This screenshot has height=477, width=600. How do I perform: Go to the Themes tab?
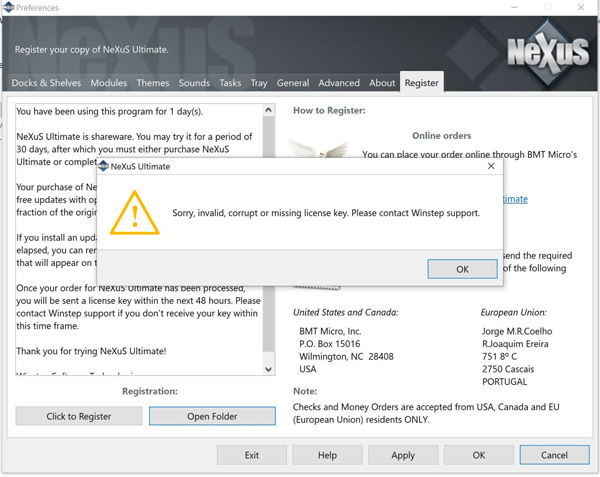pos(153,83)
